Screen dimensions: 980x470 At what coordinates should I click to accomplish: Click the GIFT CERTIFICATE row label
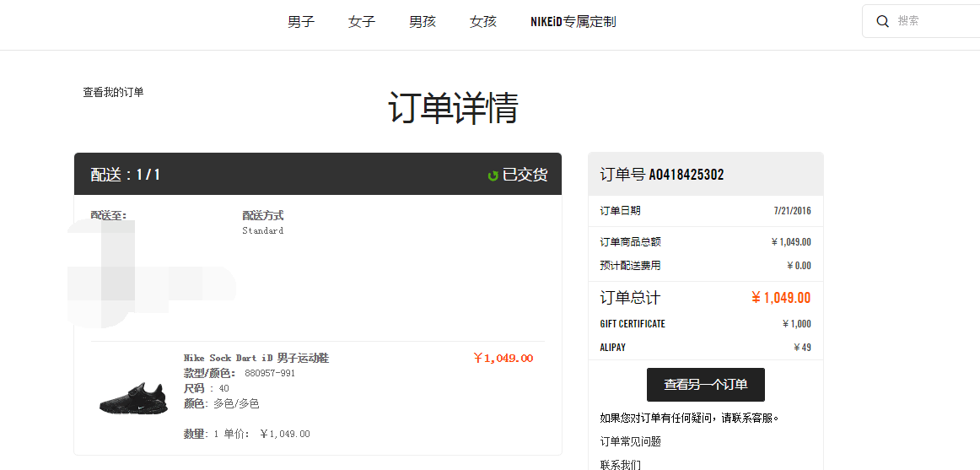pyautogui.click(x=633, y=324)
